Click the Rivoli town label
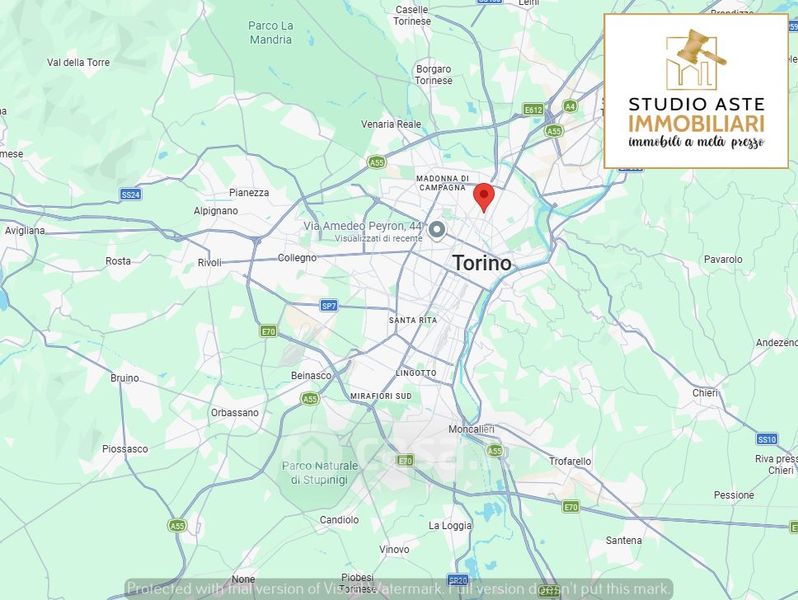Viewport: 798px width, 600px height. pyautogui.click(x=210, y=263)
